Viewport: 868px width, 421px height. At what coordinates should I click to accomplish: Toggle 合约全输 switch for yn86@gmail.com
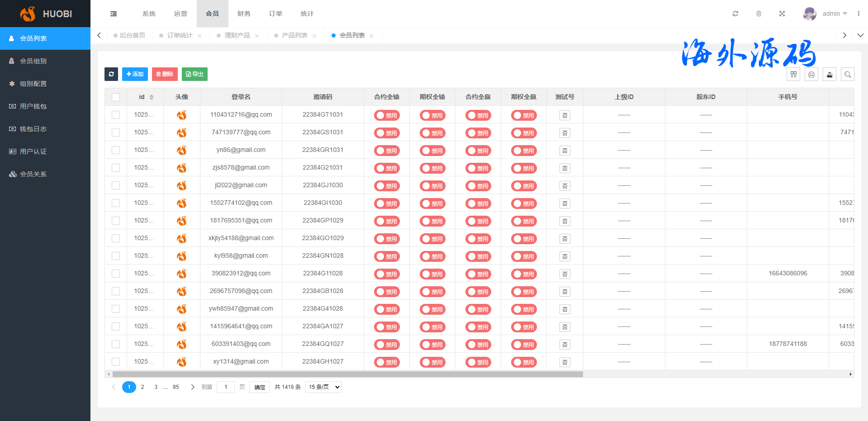[387, 151]
